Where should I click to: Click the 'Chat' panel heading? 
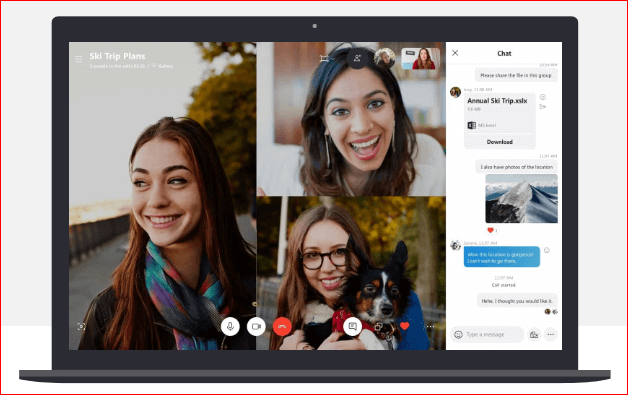(504, 53)
